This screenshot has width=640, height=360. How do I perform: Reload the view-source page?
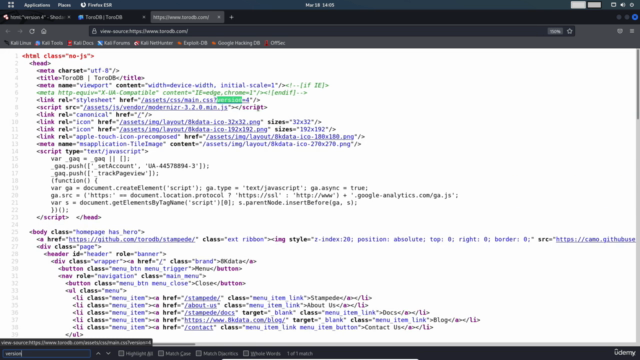(32, 31)
